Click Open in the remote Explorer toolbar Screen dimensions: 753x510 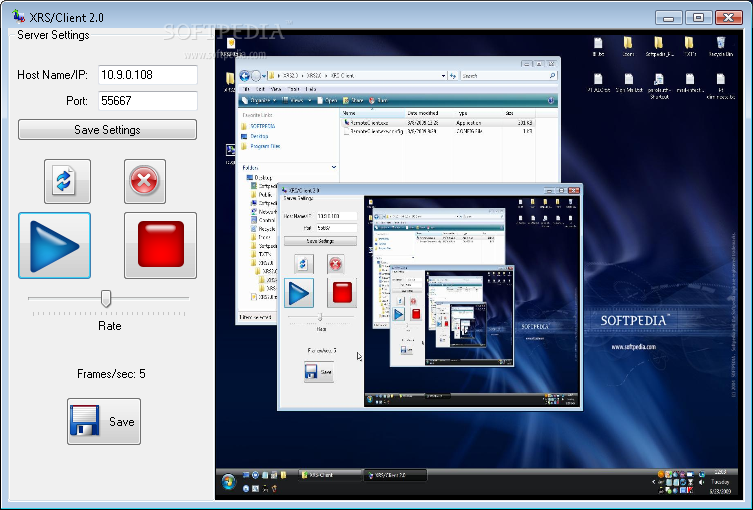coord(328,100)
